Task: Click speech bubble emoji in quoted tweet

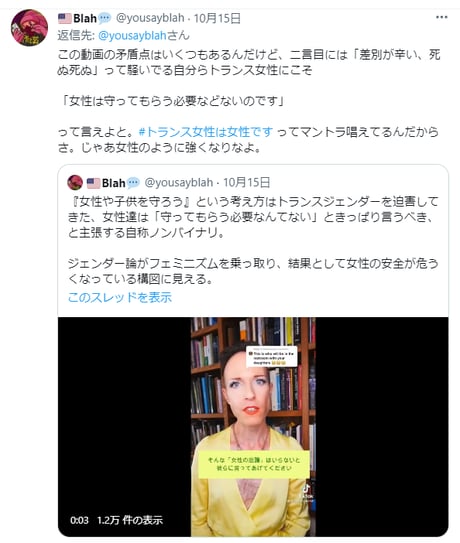Action: [x=133, y=183]
